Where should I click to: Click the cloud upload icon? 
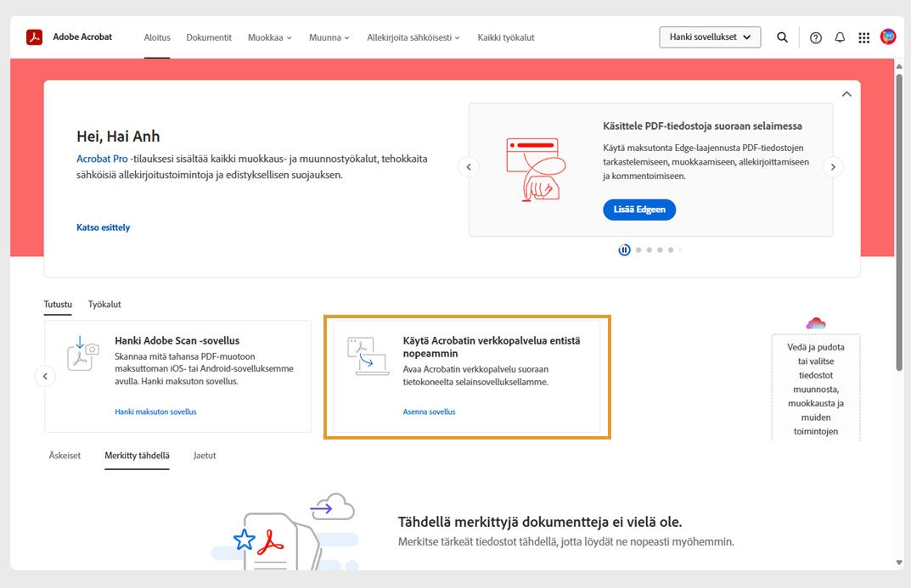pos(815,323)
